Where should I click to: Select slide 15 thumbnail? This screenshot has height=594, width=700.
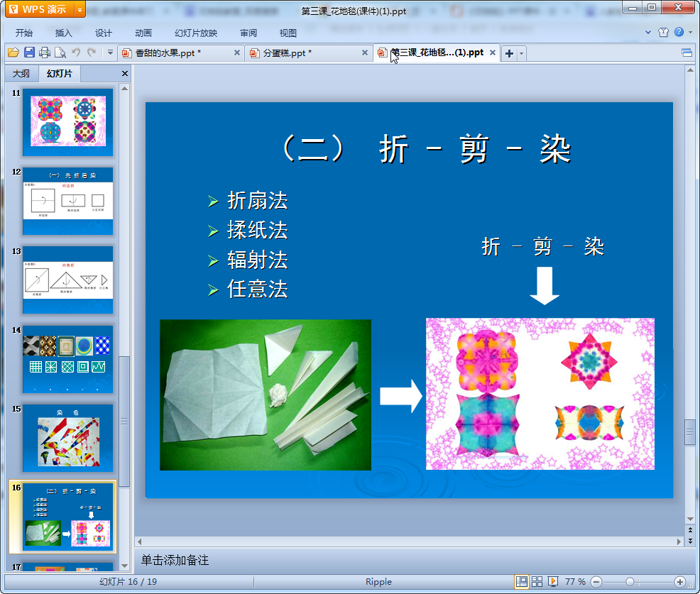68,439
